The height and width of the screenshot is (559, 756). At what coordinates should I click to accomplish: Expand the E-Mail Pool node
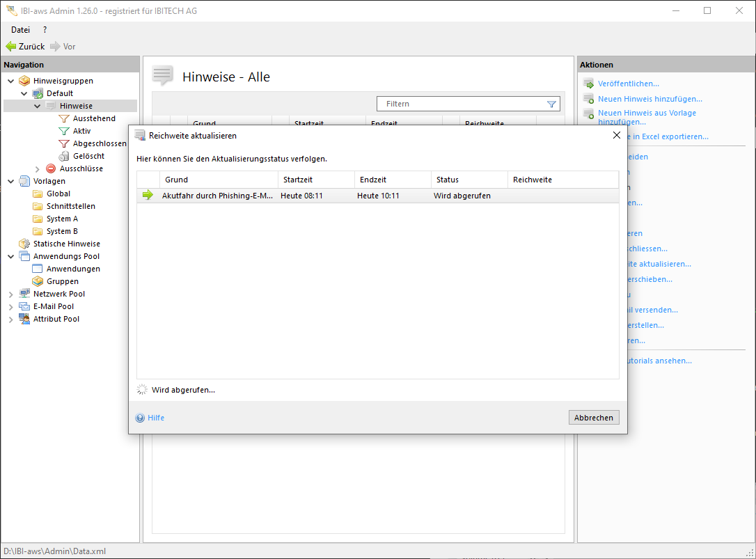(x=10, y=306)
